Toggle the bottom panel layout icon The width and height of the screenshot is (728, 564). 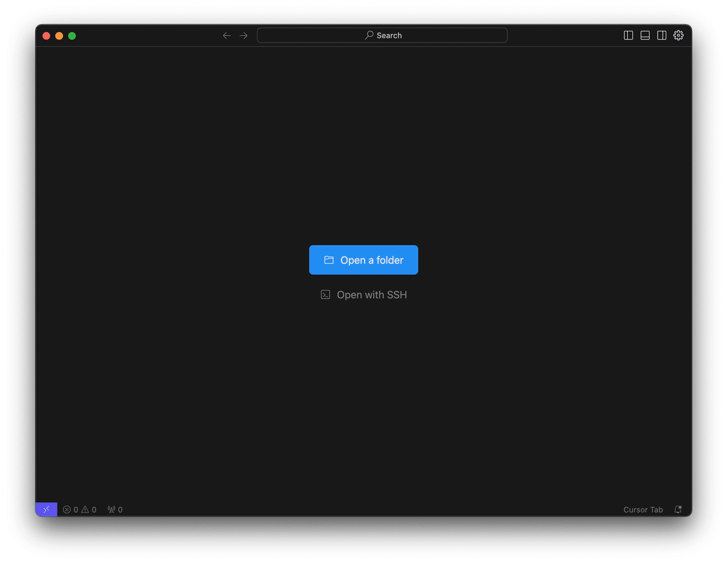pos(645,35)
